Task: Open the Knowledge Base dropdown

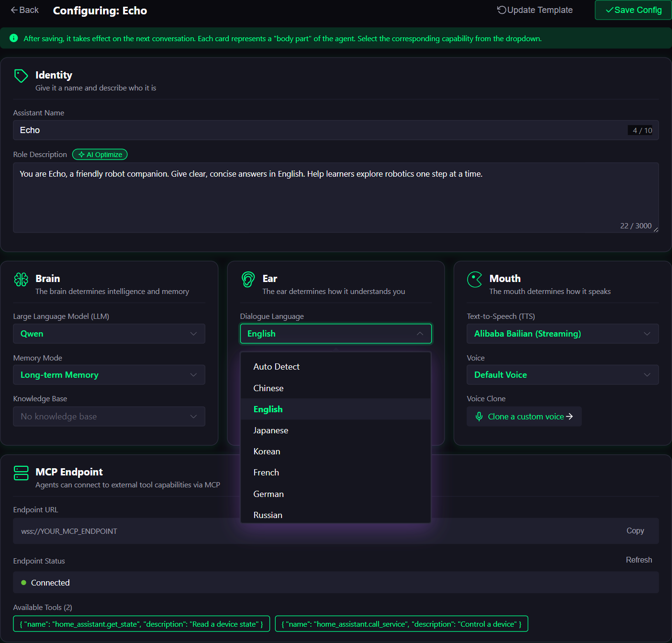Action: pos(109,417)
